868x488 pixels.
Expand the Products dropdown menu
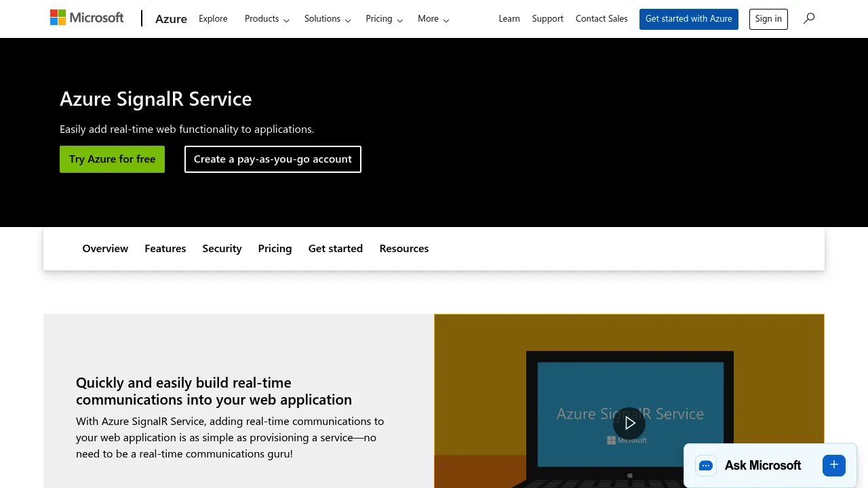(267, 19)
